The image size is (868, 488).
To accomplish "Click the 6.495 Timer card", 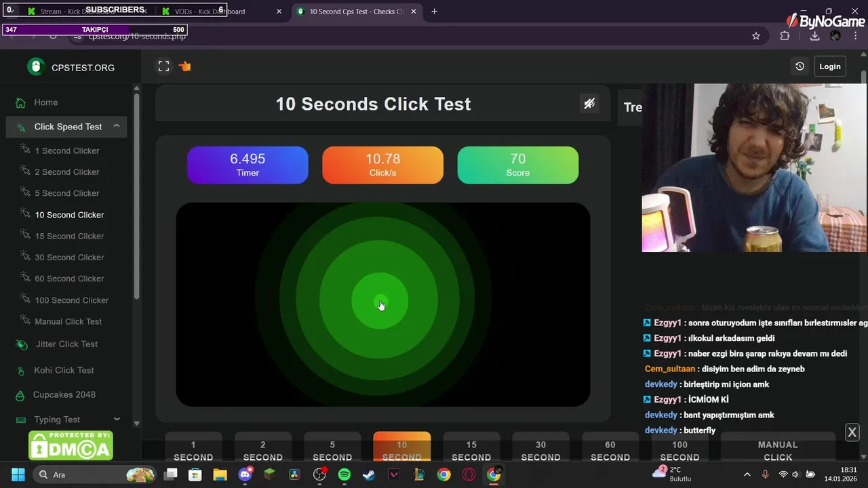I will (x=248, y=165).
